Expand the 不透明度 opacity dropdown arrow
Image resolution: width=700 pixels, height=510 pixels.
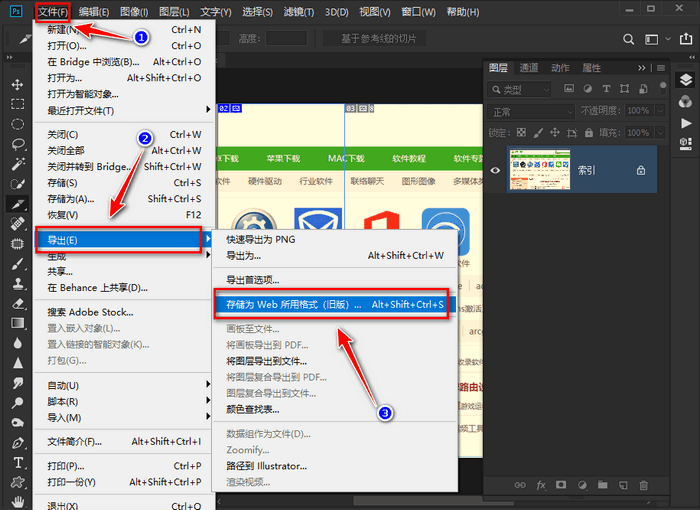660,111
